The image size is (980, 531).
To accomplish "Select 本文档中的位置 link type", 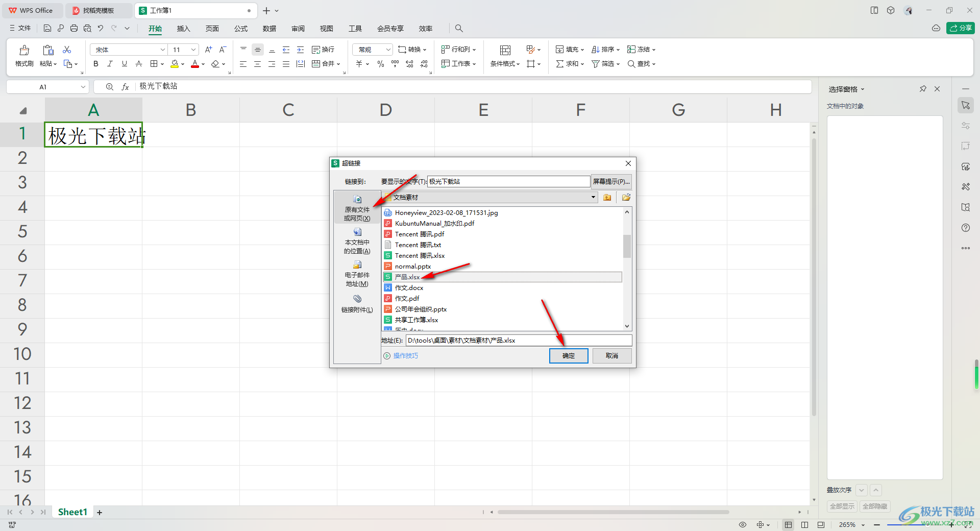I will pos(357,241).
